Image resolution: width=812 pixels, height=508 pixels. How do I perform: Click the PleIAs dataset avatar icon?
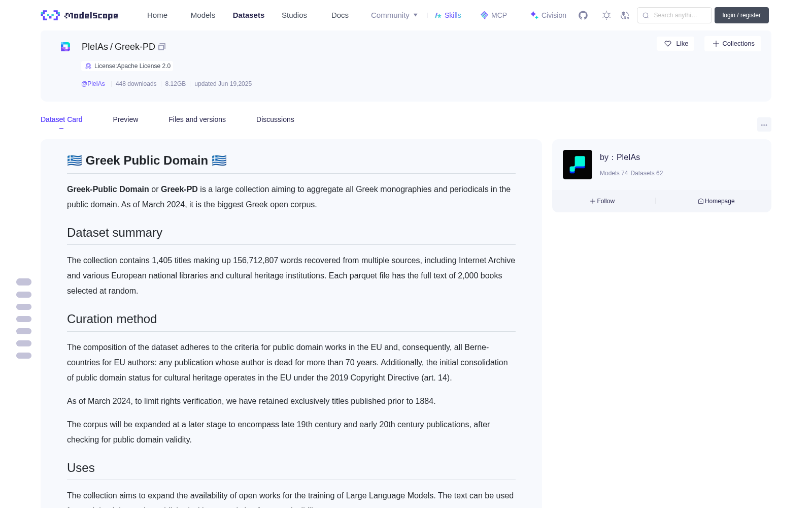pos(65,47)
